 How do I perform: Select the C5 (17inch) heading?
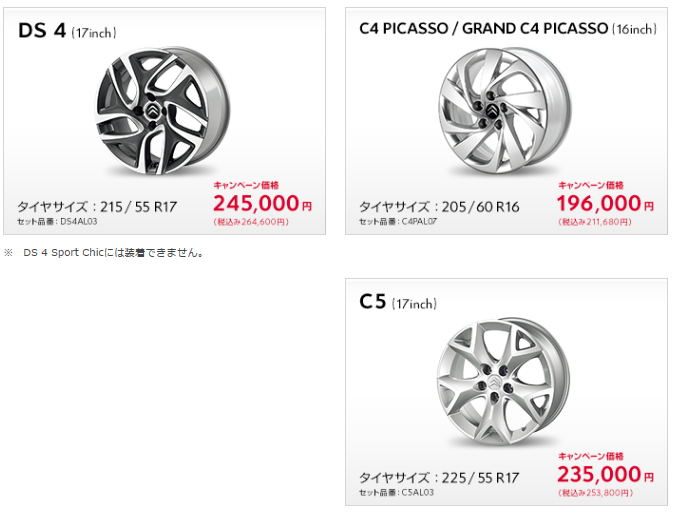398,302
